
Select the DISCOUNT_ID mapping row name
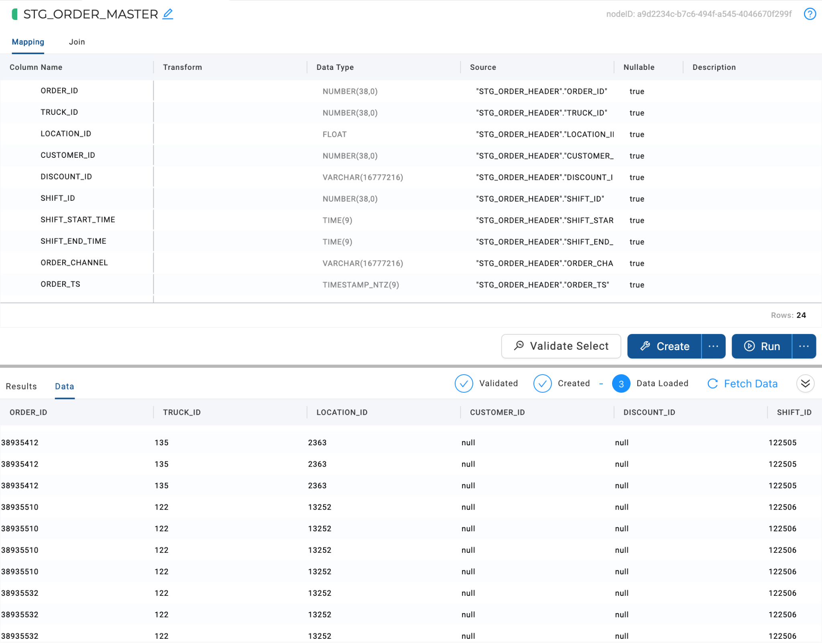pos(66,177)
